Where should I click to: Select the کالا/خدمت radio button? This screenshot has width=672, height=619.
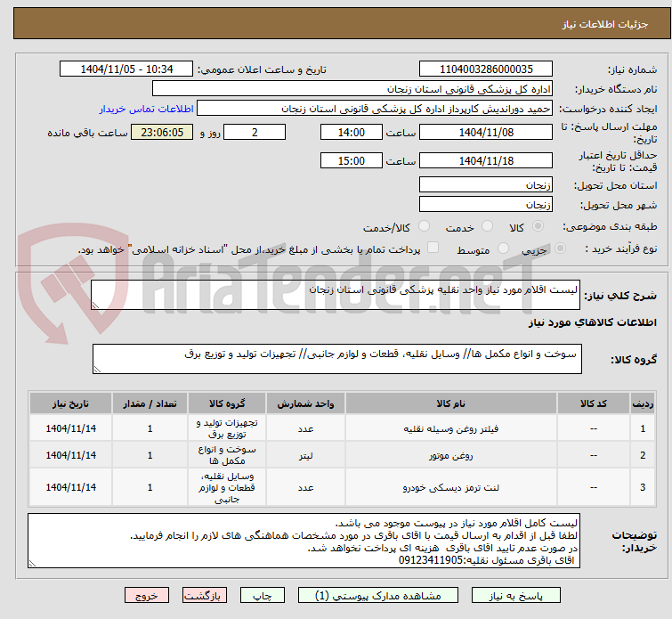tap(424, 226)
